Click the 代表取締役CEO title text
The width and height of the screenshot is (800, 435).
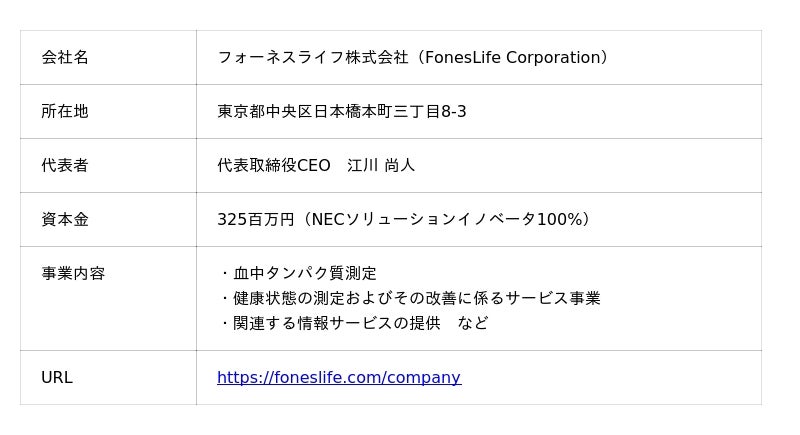(273, 166)
